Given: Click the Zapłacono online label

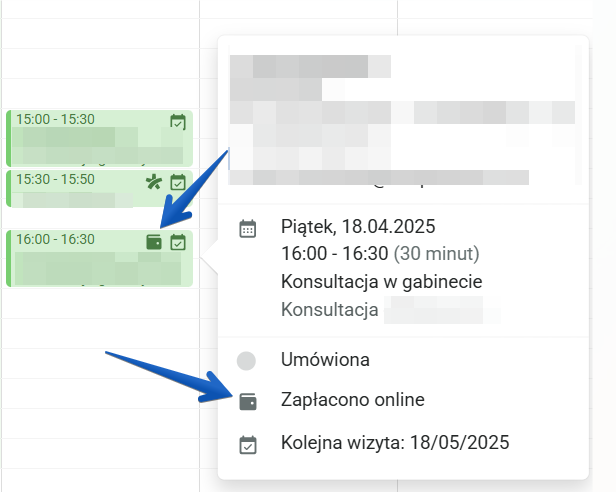Looking at the screenshot, I should coord(353,400).
